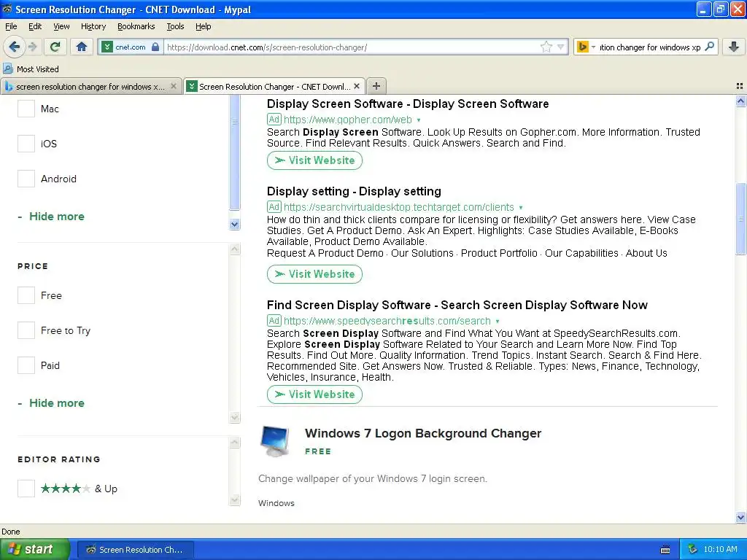Click the price panel scroll up arrow
The image size is (747, 560).
(x=235, y=249)
